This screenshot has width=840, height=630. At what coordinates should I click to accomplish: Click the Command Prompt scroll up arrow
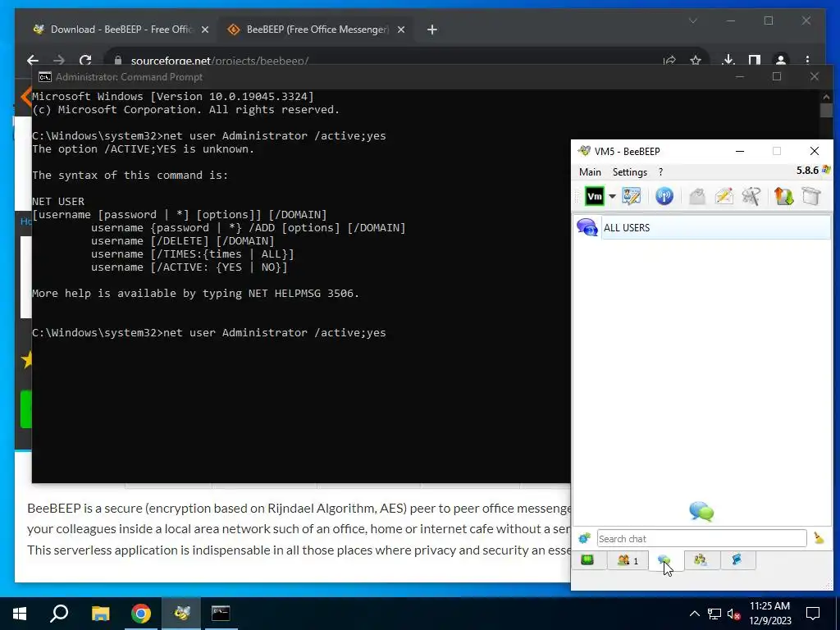(x=826, y=97)
